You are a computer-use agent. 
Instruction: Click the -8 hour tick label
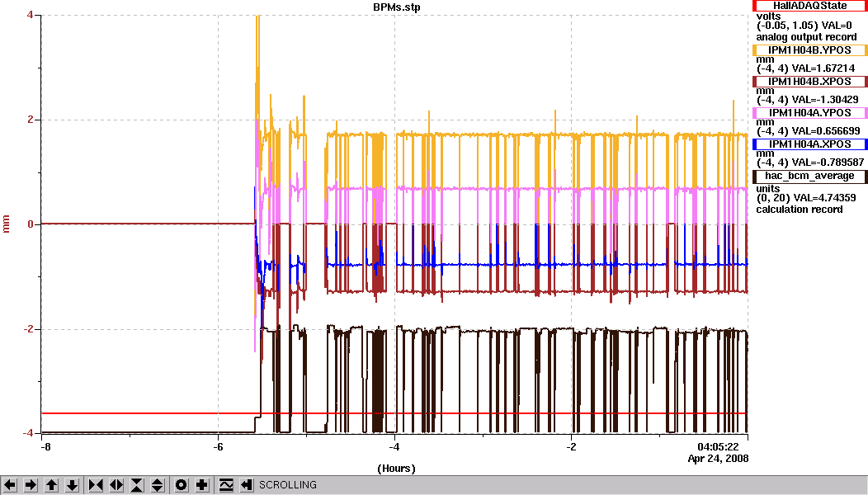click(45, 447)
